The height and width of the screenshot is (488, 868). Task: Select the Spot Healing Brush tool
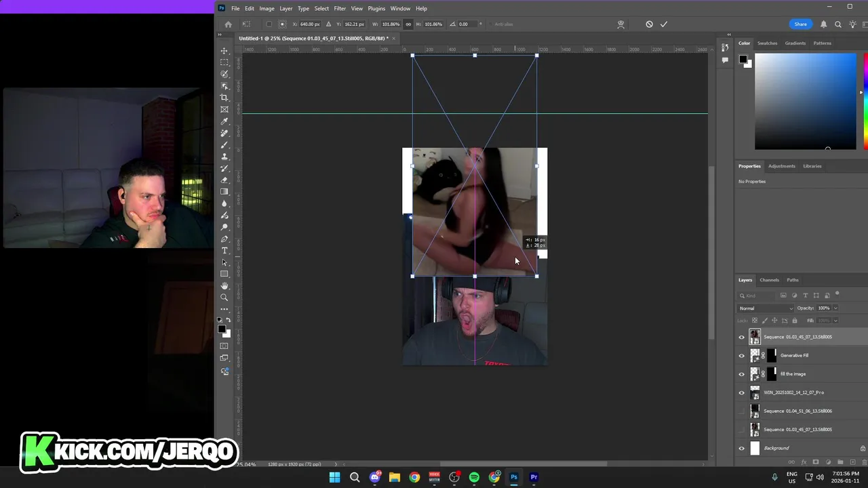[224, 133]
